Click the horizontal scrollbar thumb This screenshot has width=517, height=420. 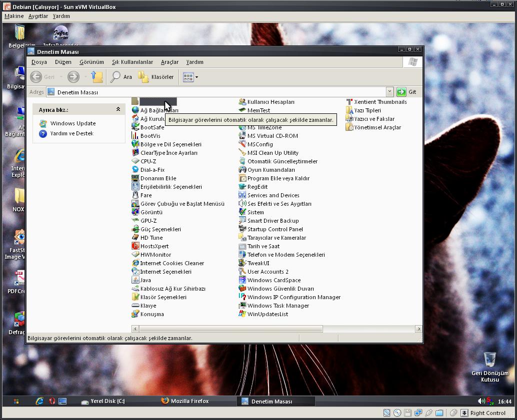tap(231, 329)
